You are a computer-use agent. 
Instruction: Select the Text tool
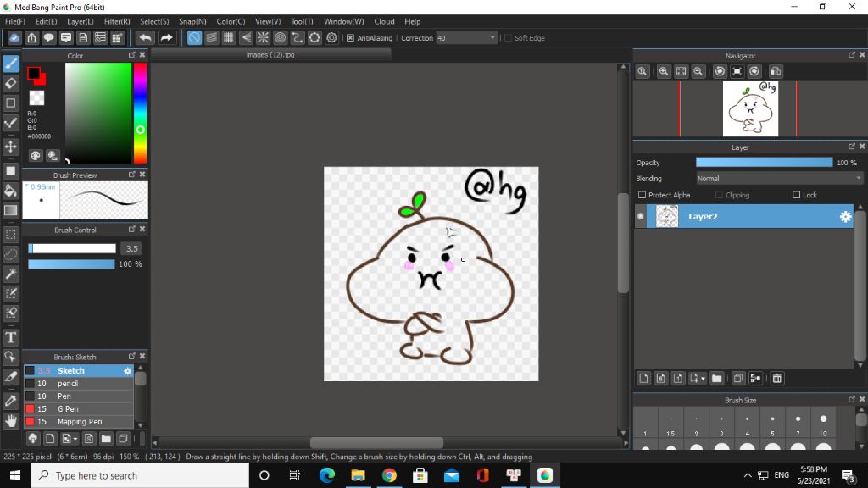tap(11, 337)
